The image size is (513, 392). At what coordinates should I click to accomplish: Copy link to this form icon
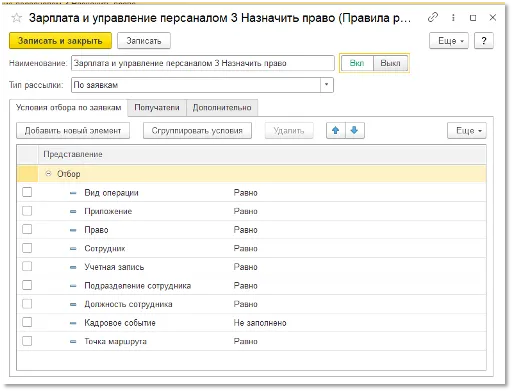[433, 17]
